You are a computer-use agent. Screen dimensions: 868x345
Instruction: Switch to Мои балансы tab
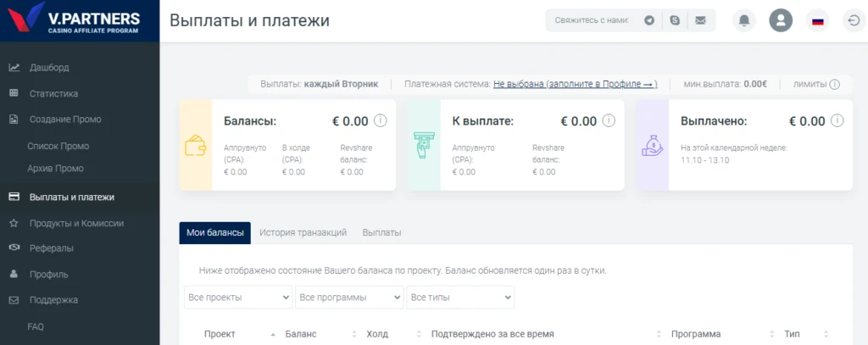[x=214, y=232]
